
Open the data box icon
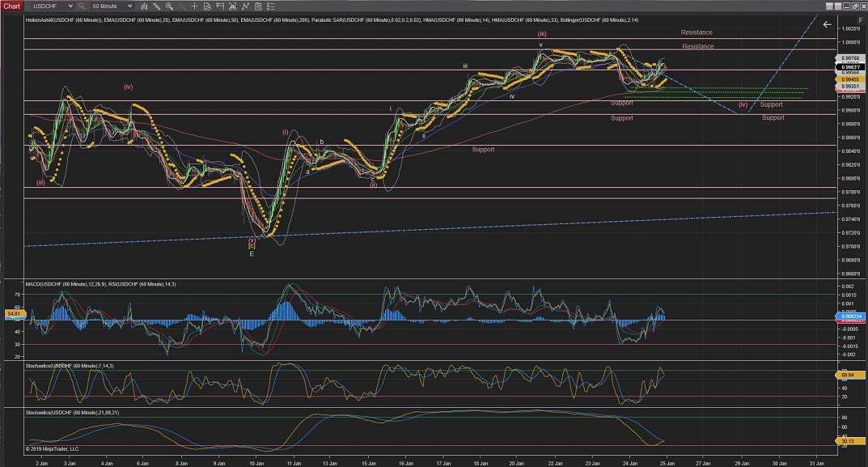pos(207,6)
